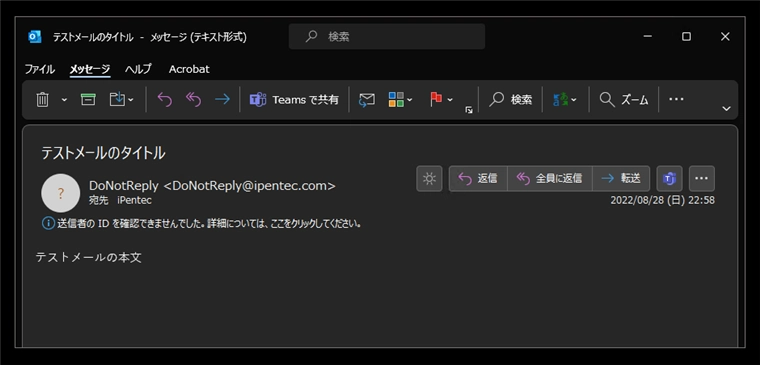
Task: Click the テストメールの本文 body text
Action: pyautogui.click(x=89, y=257)
